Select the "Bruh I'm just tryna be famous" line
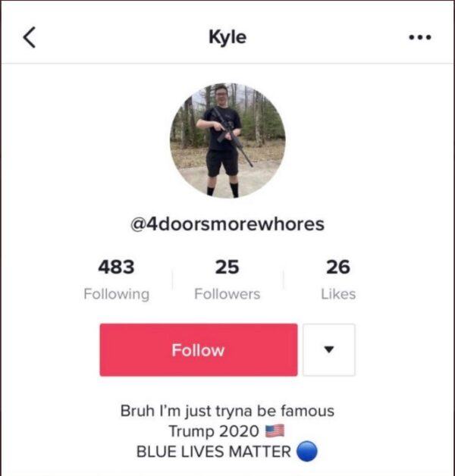 point(227,411)
